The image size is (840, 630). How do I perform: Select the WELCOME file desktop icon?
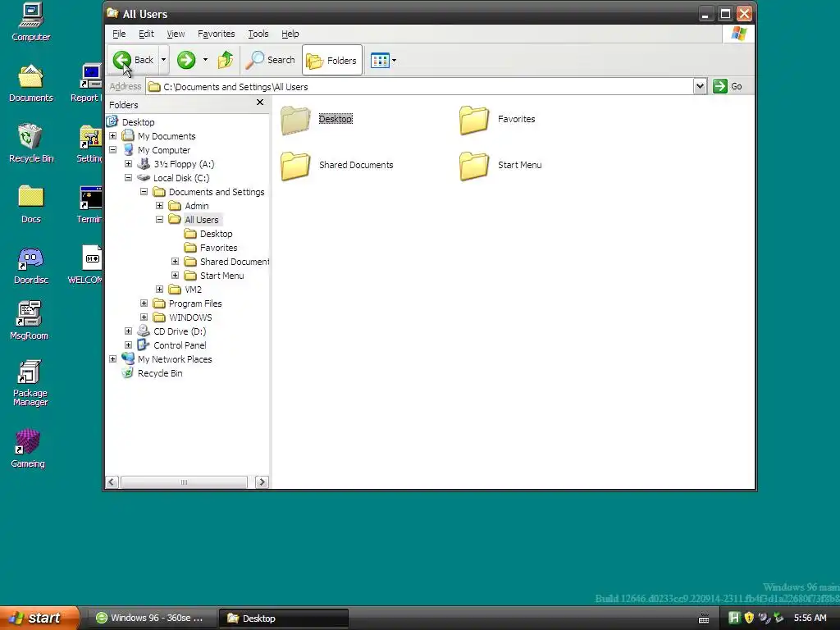(x=85, y=265)
